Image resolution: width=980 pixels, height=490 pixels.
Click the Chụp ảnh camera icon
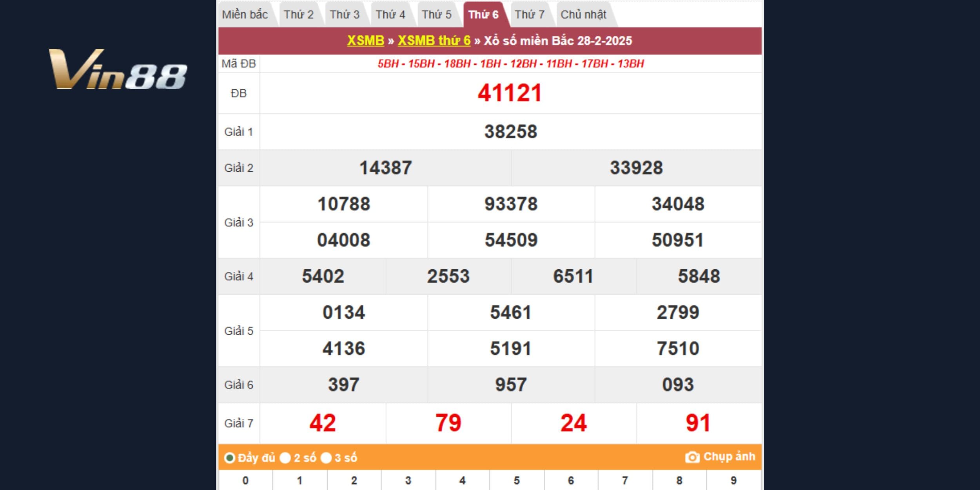tap(692, 457)
